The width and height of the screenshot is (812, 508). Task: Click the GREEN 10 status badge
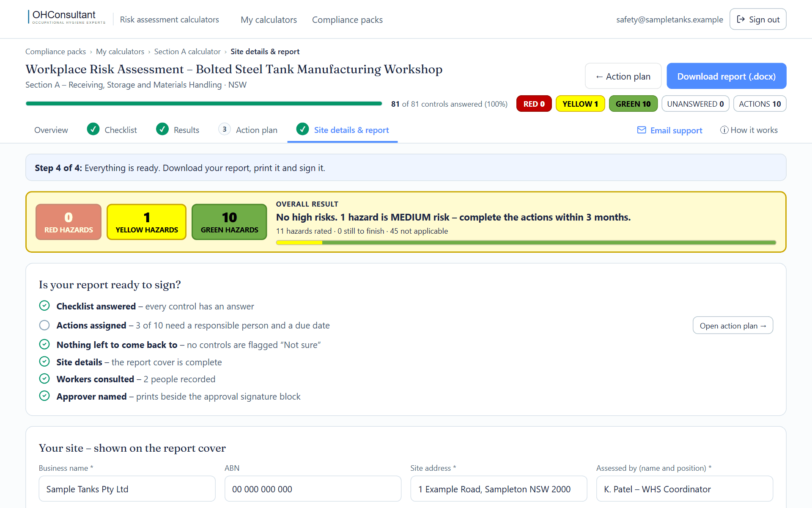pyautogui.click(x=633, y=104)
